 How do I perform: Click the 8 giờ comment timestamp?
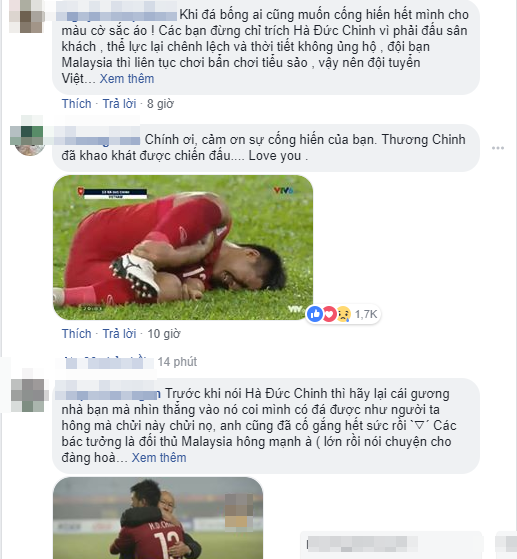160,104
